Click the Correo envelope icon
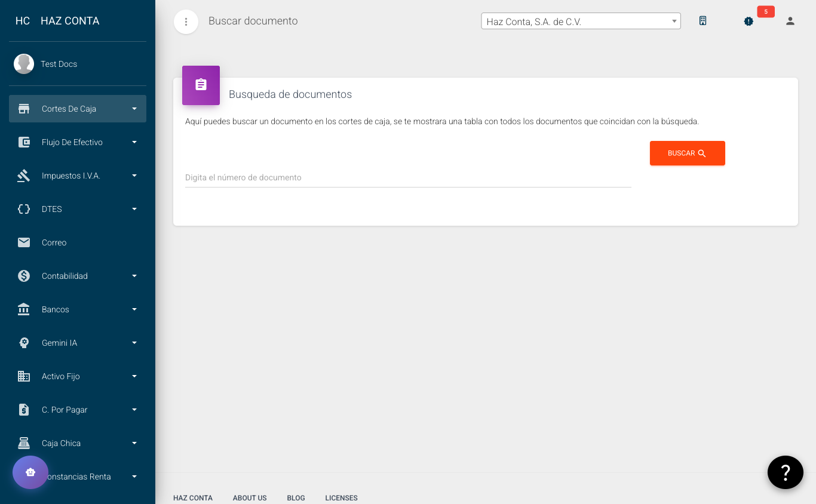This screenshot has width=816, height=504. tap(24, 242)
